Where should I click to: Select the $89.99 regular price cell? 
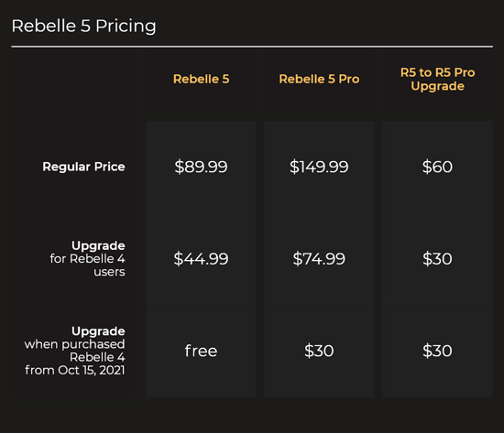201,167
